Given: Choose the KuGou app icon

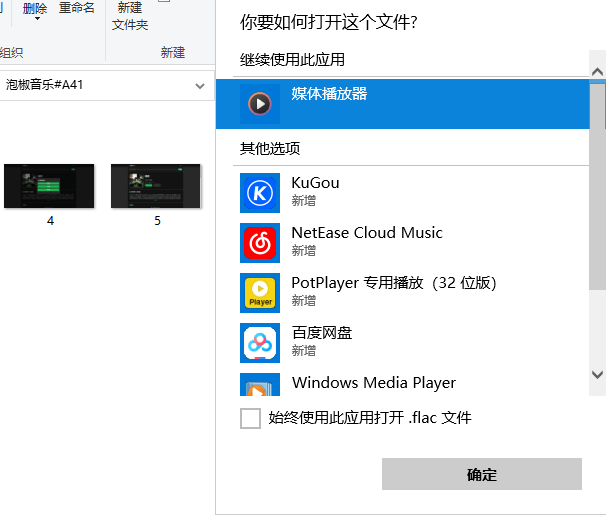Looking at the screenshot, I should (260, 193).
